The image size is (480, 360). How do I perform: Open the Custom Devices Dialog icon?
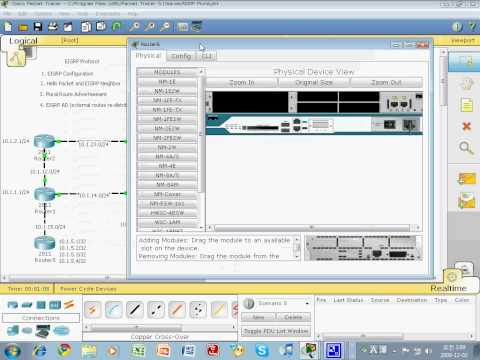pyautogui.click(x=197, y=27)
